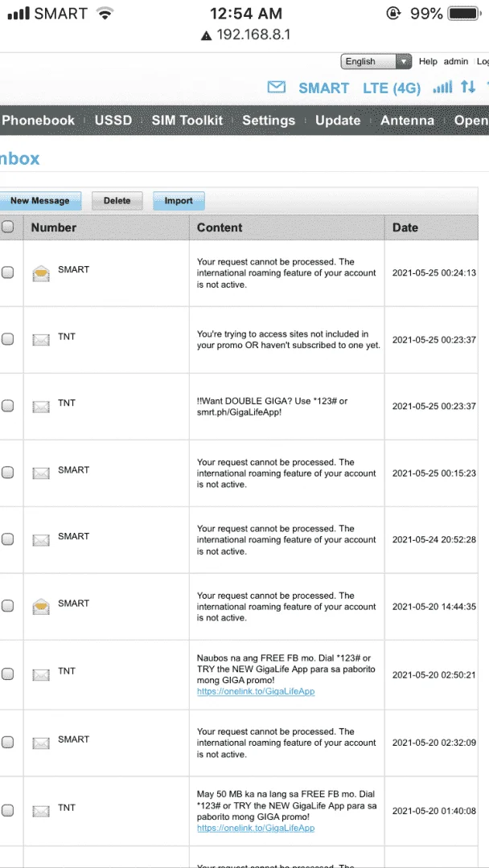This screenshot has height=868, width=489.
Task: Open onelink GigaLifeApp link in 50 MB message
Action: [256, 828]
